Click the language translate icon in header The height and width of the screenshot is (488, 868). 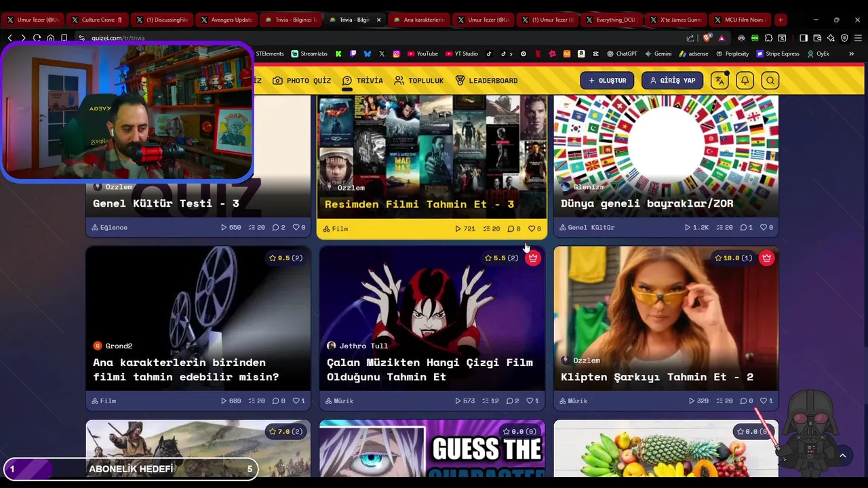coord(719,81)
